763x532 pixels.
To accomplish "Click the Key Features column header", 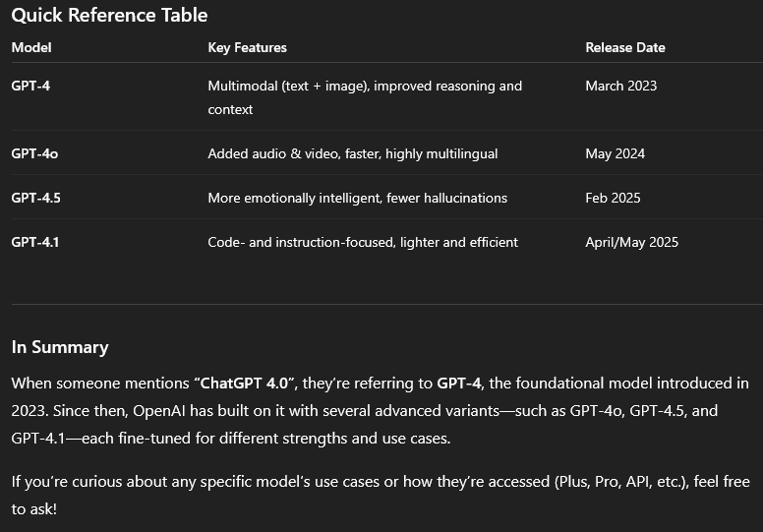I will tap(247, 47).
